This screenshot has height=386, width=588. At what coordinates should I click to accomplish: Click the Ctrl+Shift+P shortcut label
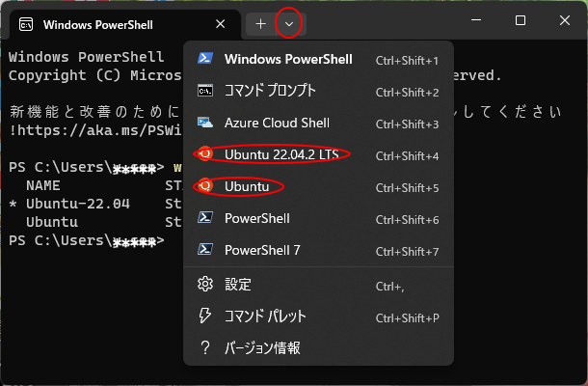407,318
